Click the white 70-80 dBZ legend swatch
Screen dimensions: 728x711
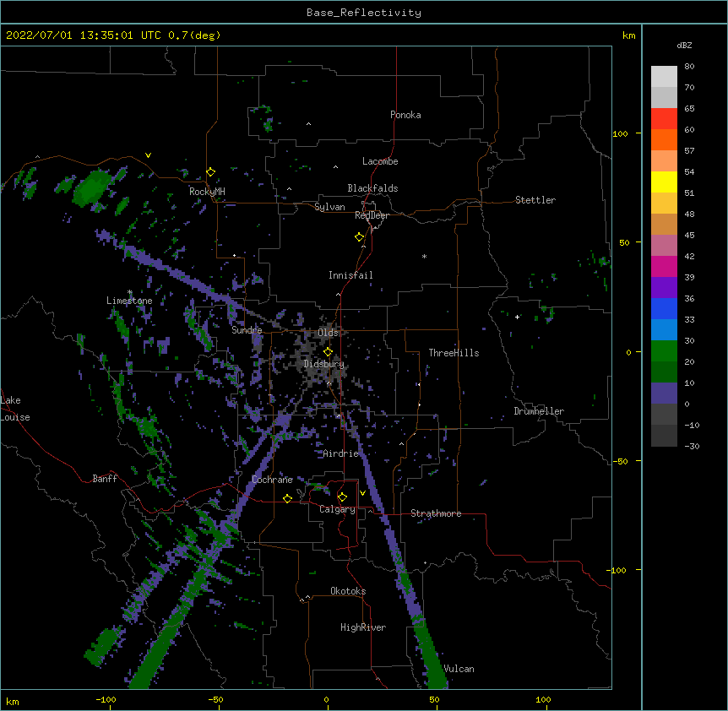(x=664, y=77)
